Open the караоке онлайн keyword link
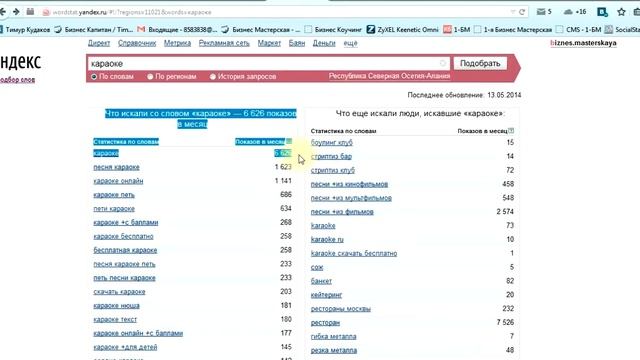 (118, 181)
